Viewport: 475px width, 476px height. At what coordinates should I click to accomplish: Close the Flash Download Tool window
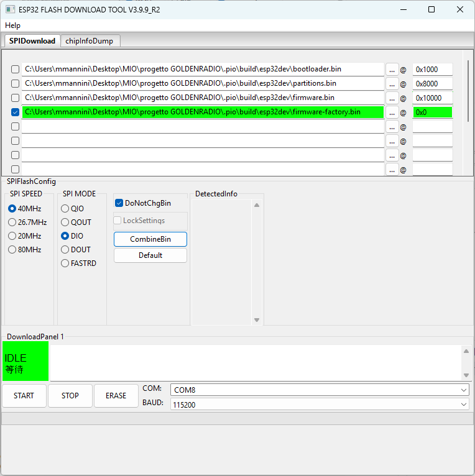(460, 10)
